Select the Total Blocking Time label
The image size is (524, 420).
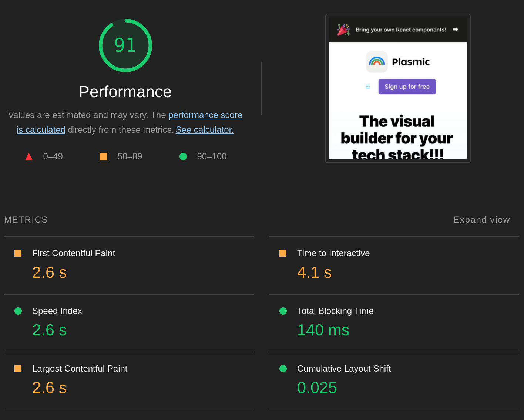(x=335, y=311)
